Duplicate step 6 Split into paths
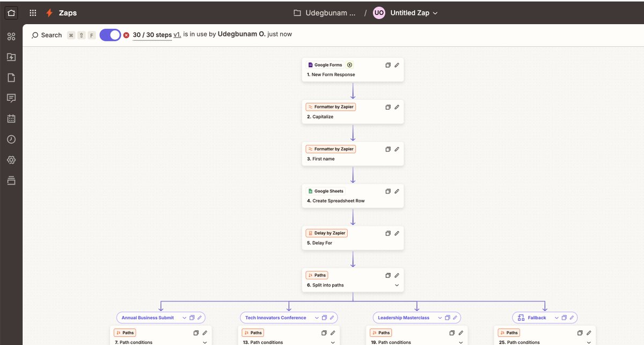644x345 pixels. [x=388, y=275]
